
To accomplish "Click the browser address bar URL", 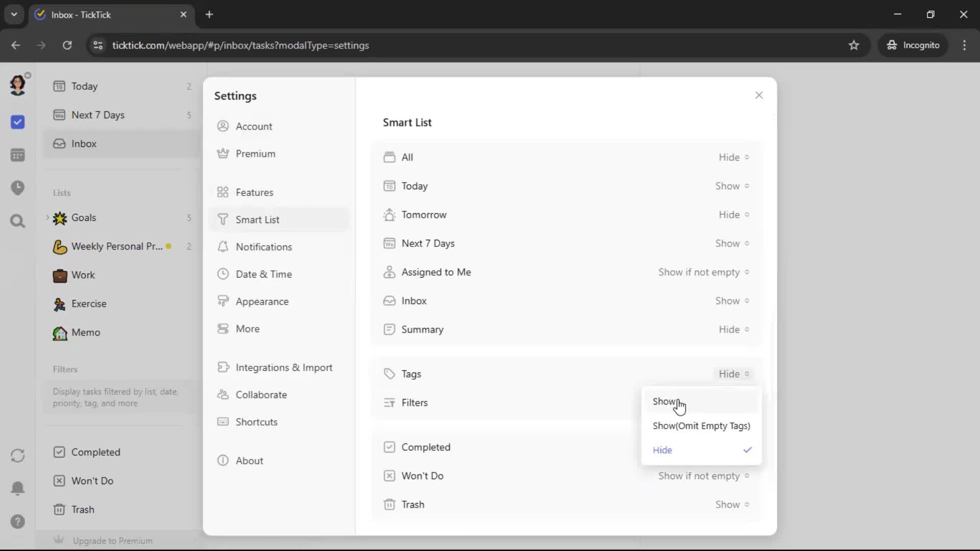I will tap(240, 45).
